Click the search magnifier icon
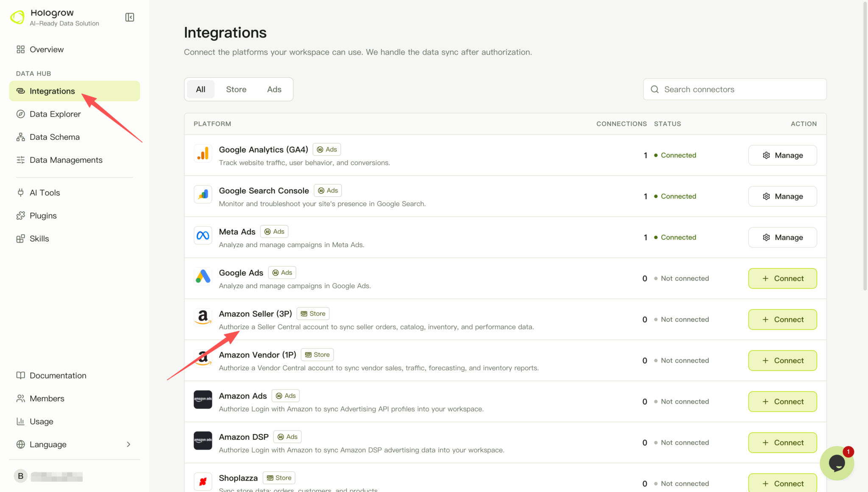Viewport: 868px width, 492px height. click(655, 89)
